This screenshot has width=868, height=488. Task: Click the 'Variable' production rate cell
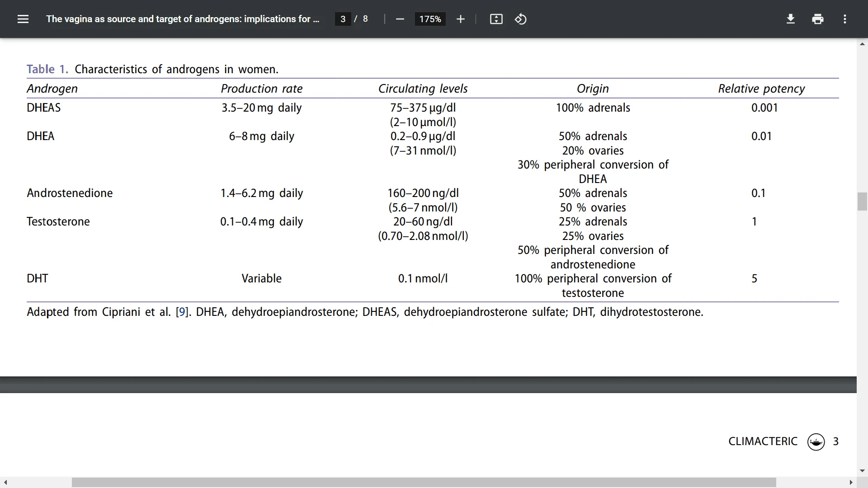tap(261, 278)
